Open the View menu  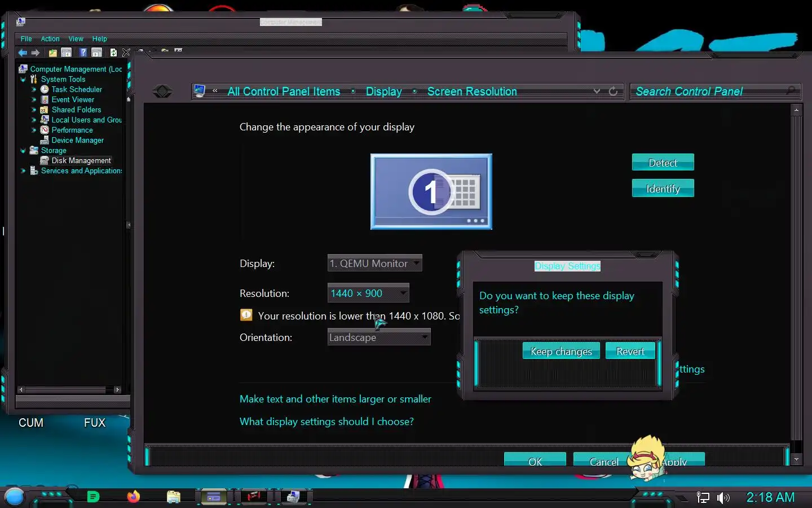pyautogui.click(x=76, y=39)
